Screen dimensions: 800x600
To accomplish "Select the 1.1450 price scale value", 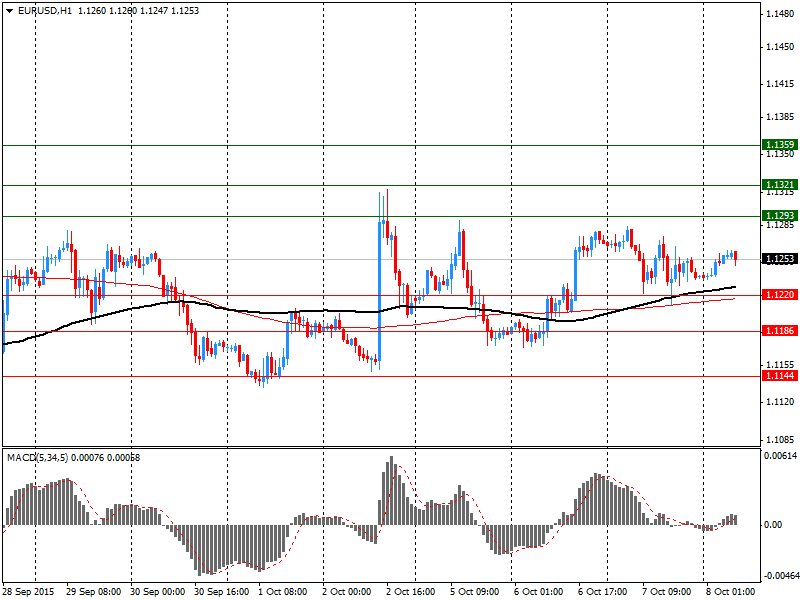I will click(x=780, y=47).
